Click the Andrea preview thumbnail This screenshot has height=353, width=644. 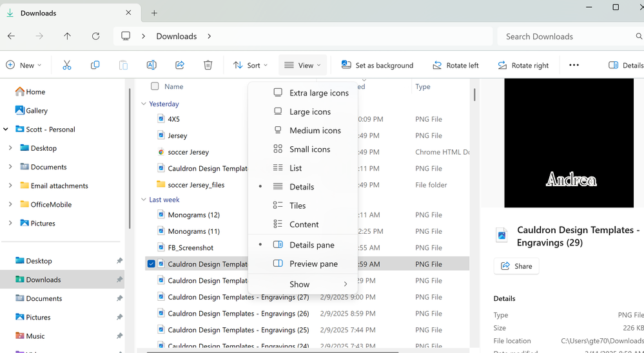click(569, 143)
